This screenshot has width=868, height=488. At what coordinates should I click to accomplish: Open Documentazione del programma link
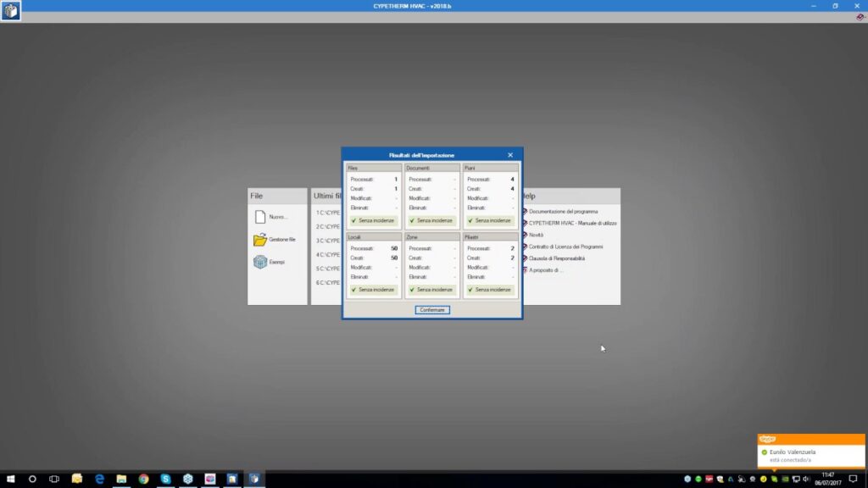coord(563,211)
